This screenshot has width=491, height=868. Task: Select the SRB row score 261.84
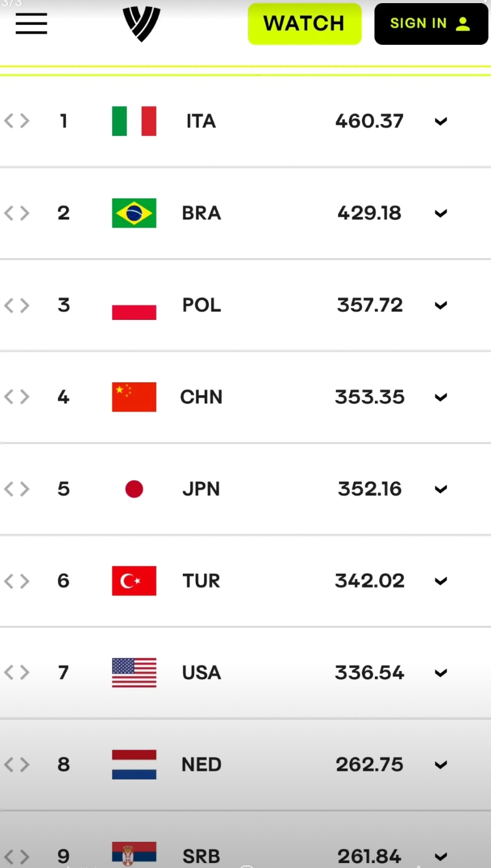tap(370, 856)
